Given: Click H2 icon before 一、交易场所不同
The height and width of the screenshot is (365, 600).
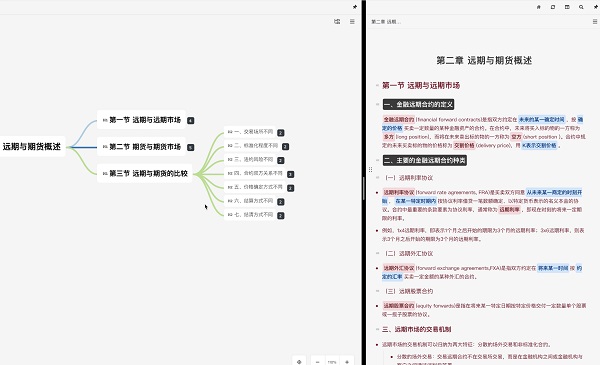Looking at the screenshot, I should (230, 132).
